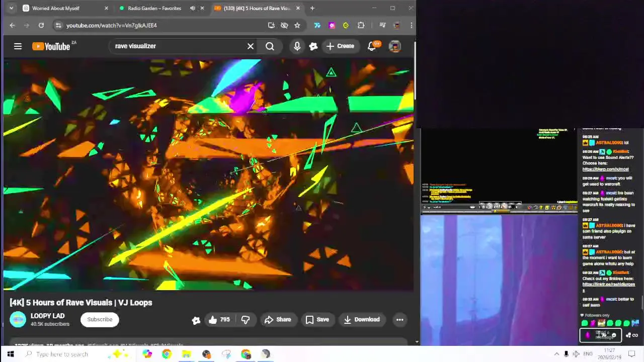The height and width of the screenshot is (362, 644).
Task: Close the Radio Garden tab
Action: coord(202,8)
